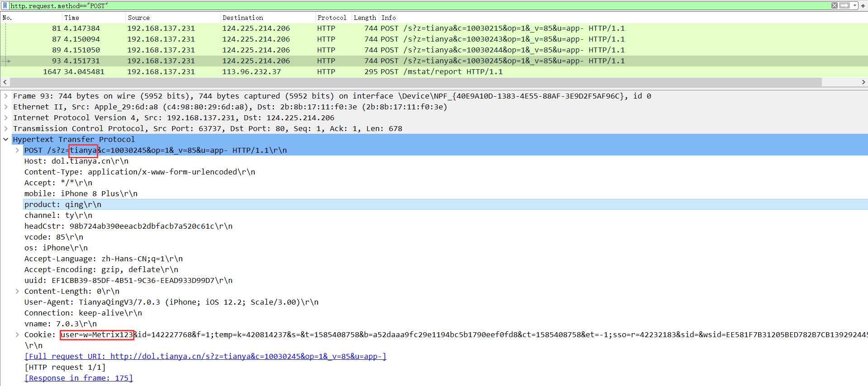Expand the Transmission Control Protocol node
This screenshot has height=386, width=868.
(x=6, y=128)
